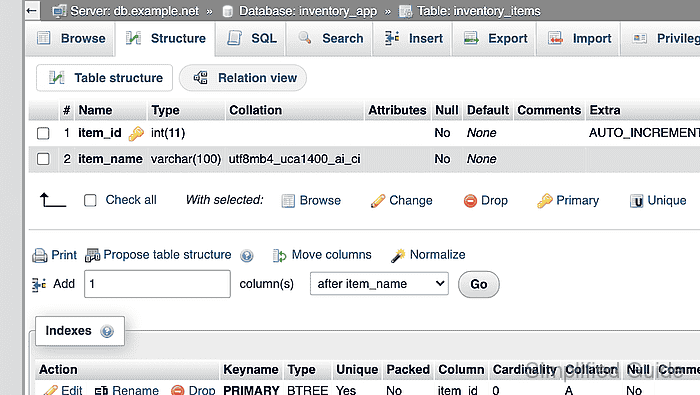Click the BTREE index type cell
700x395 pixels.
(308, 391)
